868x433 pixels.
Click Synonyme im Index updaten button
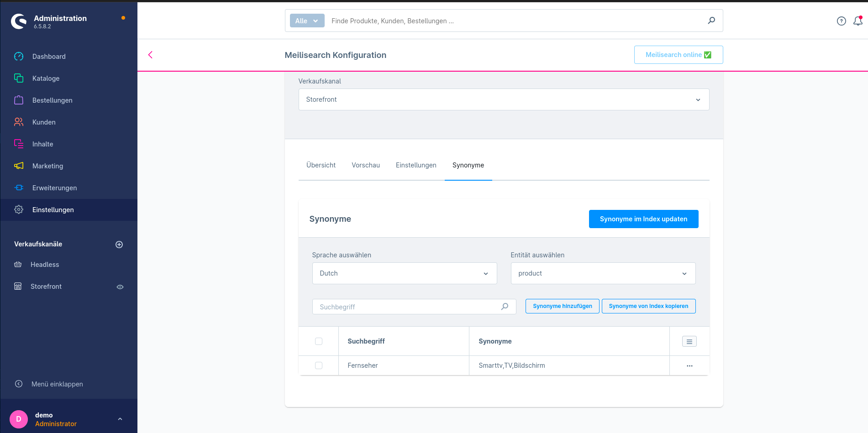(x=643, y=219)
